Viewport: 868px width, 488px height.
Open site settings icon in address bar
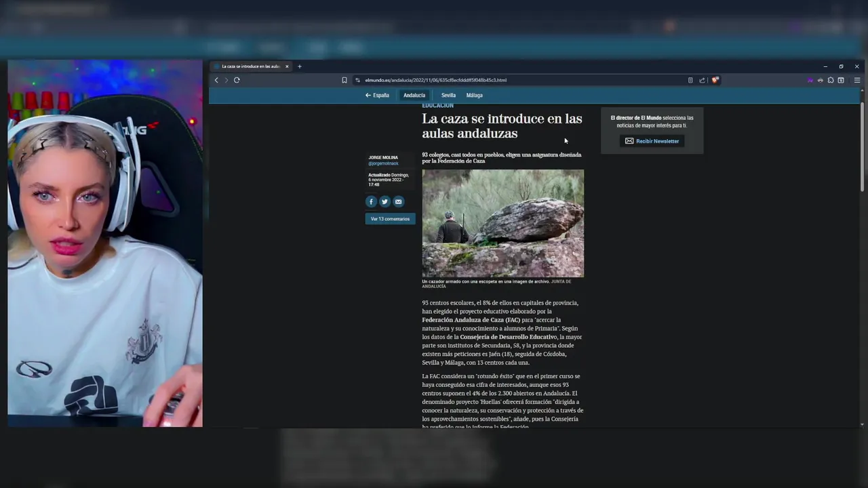click(x=357, y=80)
